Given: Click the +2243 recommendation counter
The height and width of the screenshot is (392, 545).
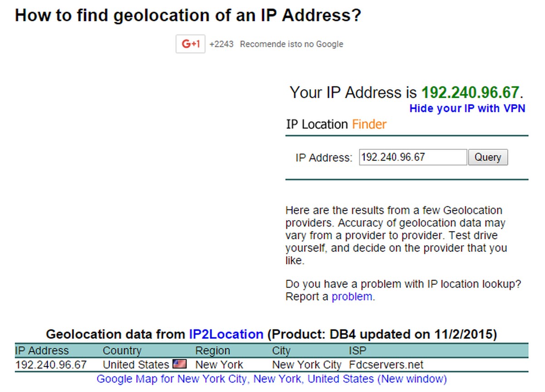Looking at the screenshot, I should pos(222,44).
